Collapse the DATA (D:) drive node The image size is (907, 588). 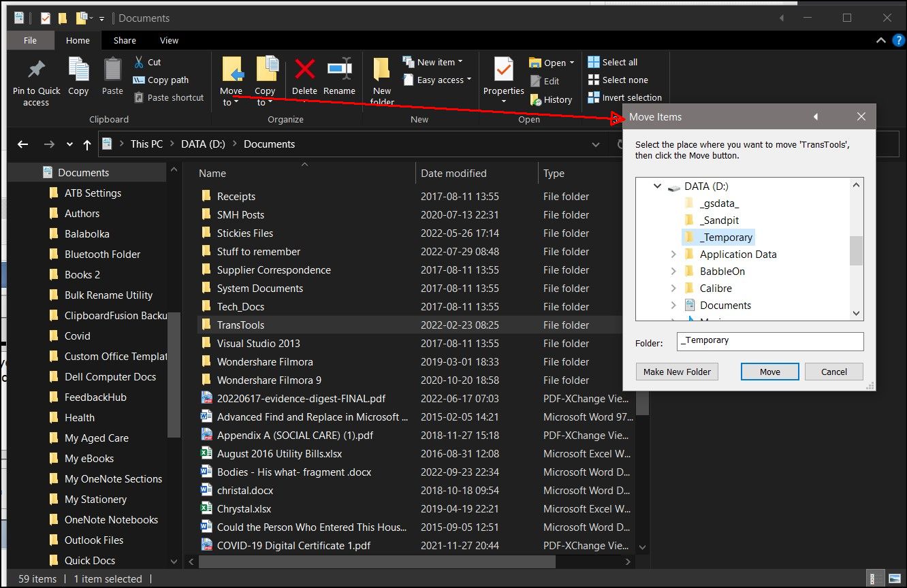(x=657, y=186)
